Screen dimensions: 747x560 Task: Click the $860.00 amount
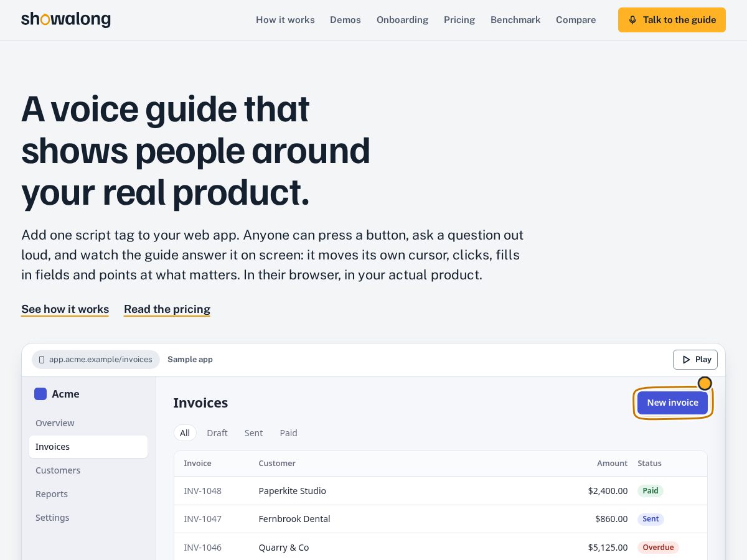tap(611, 519)
